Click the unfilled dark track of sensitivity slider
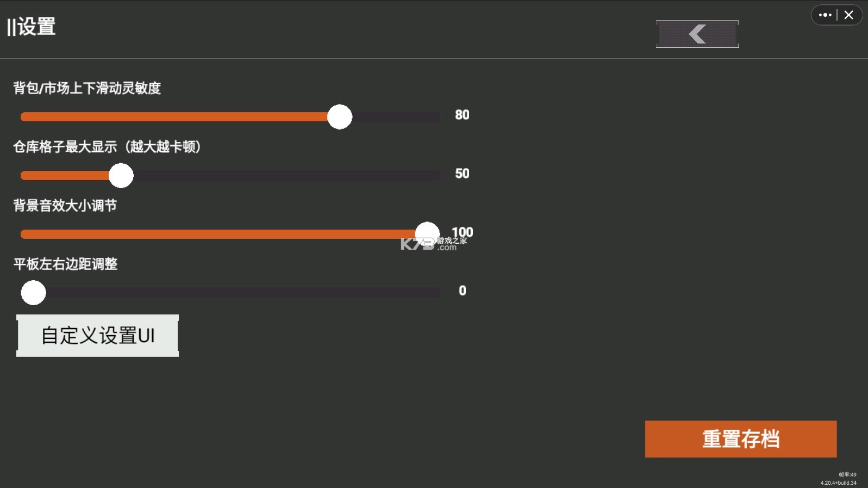 coord(396,117)
